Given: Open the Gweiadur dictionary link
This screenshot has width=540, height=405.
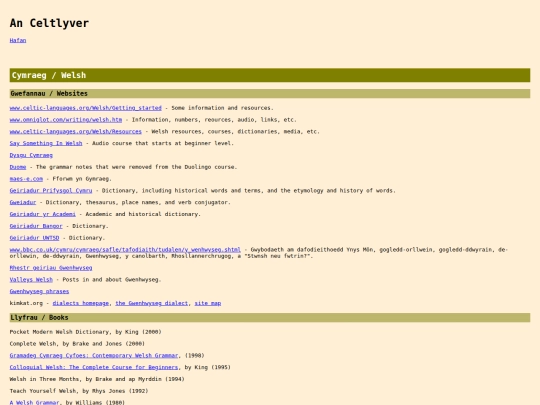Looking at the screenshot, I should tap(23, 202).
